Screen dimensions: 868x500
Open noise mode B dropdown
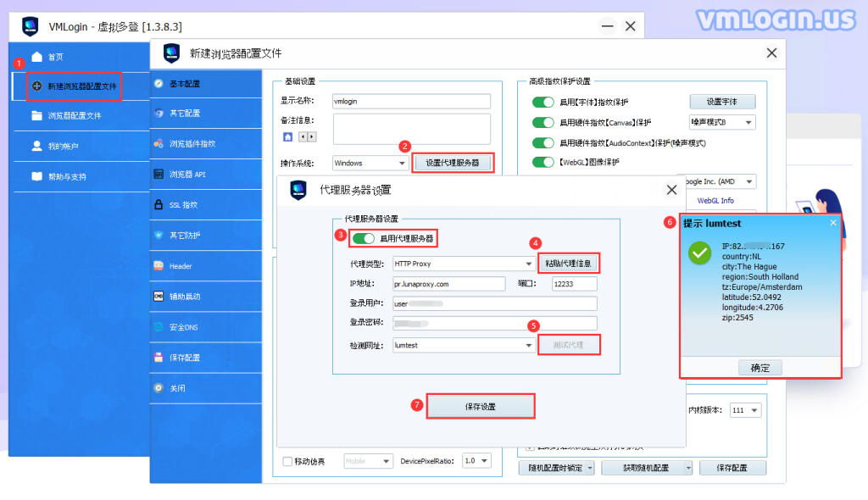[x=722, y=122]
